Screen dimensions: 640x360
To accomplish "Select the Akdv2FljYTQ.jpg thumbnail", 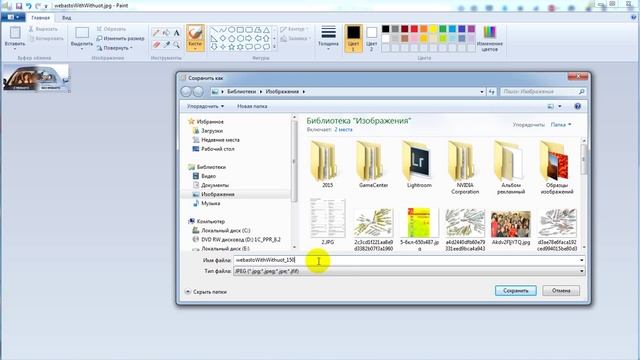I will (x=511, y=227).
